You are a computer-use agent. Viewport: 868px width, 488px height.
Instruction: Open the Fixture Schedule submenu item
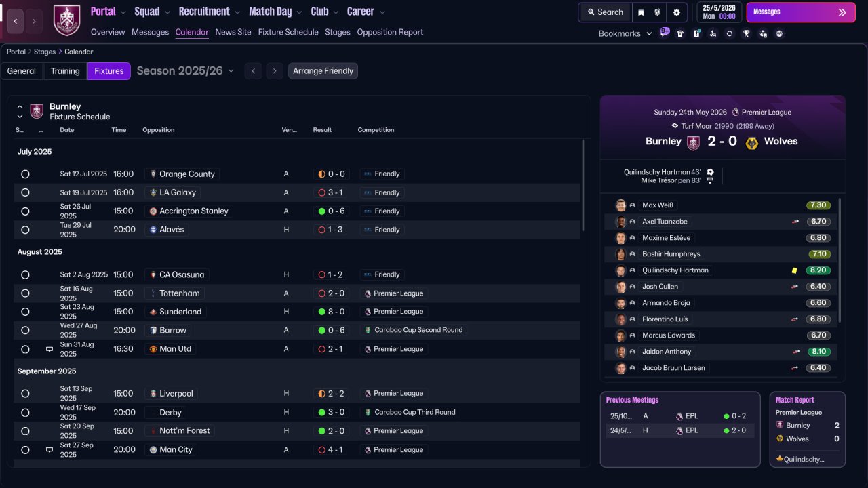(288, 32)
